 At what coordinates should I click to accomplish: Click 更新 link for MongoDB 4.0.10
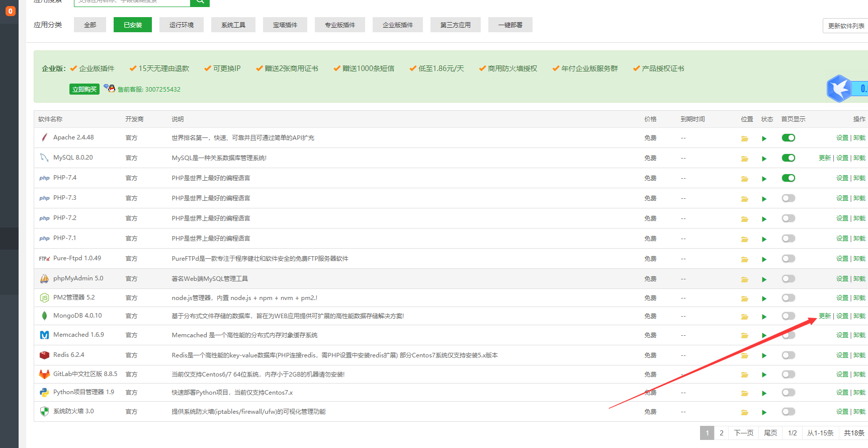pos(825,316)
